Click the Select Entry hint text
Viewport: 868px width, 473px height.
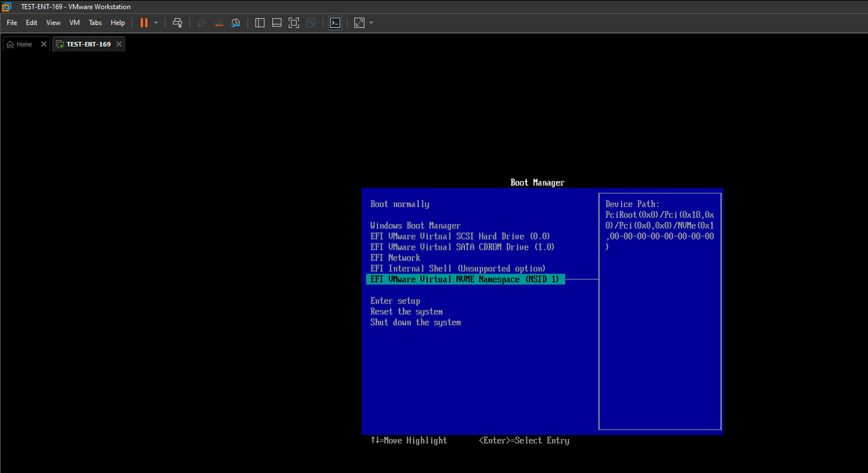click(524, 440)
